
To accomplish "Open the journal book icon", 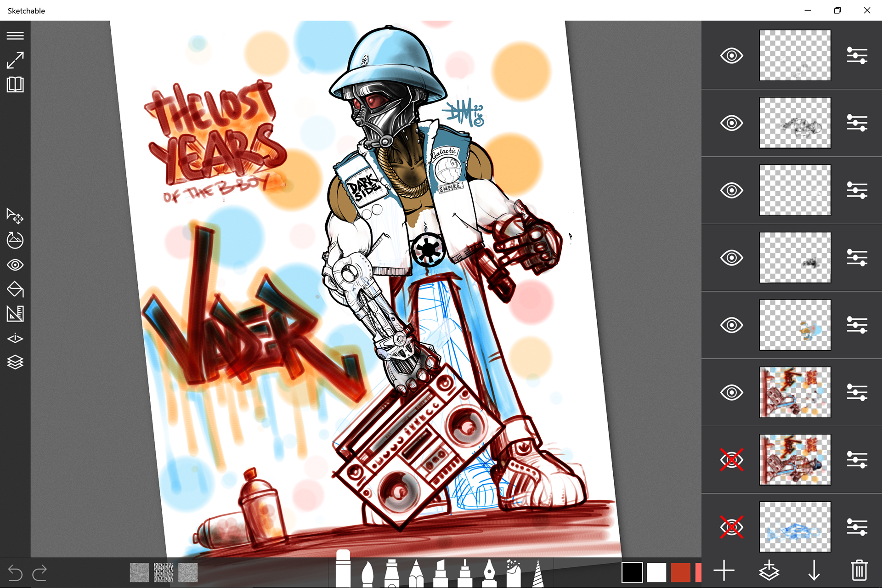I will pyautogui.click(x=15, y=85).
